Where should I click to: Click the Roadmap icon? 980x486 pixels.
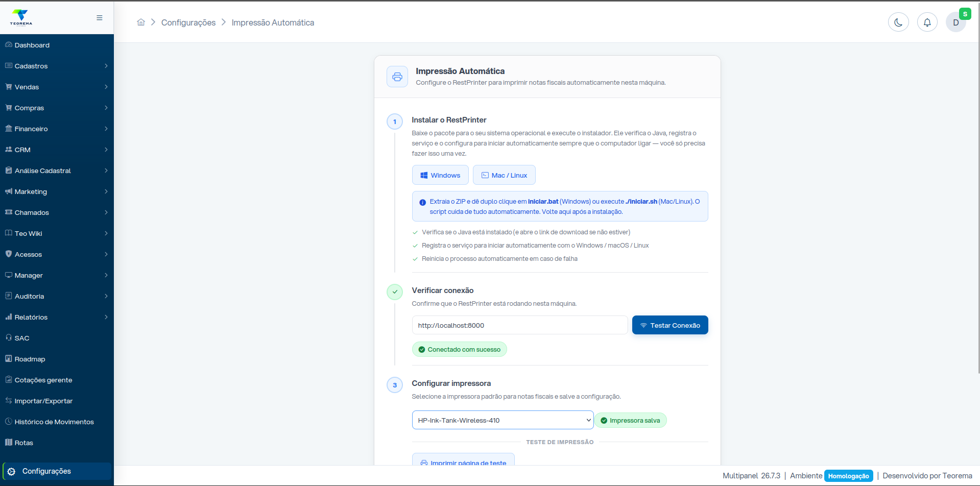(x=9, y=359)
